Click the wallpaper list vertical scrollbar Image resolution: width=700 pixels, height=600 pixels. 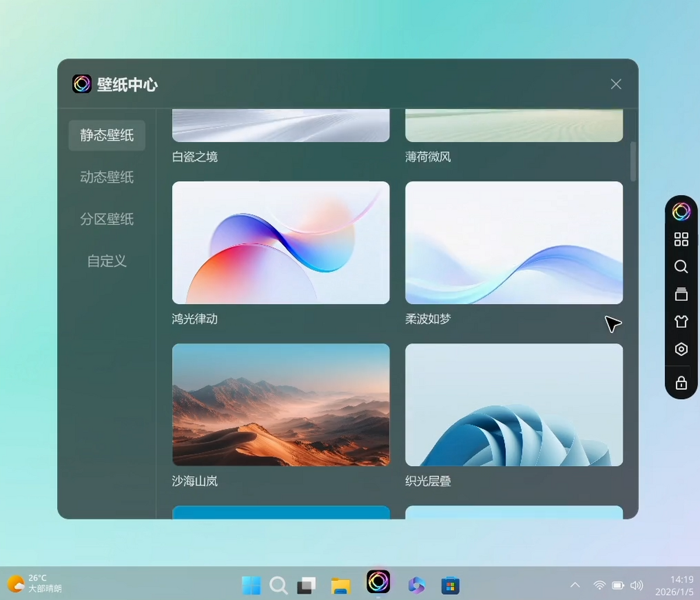pyautogui.click(x=633, y=161)
